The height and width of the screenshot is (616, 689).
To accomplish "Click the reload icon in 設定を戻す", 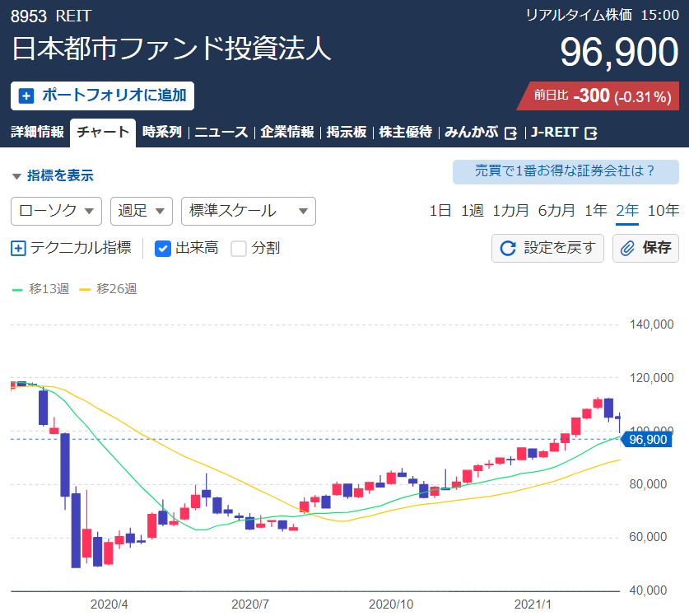I will (508, 248).
